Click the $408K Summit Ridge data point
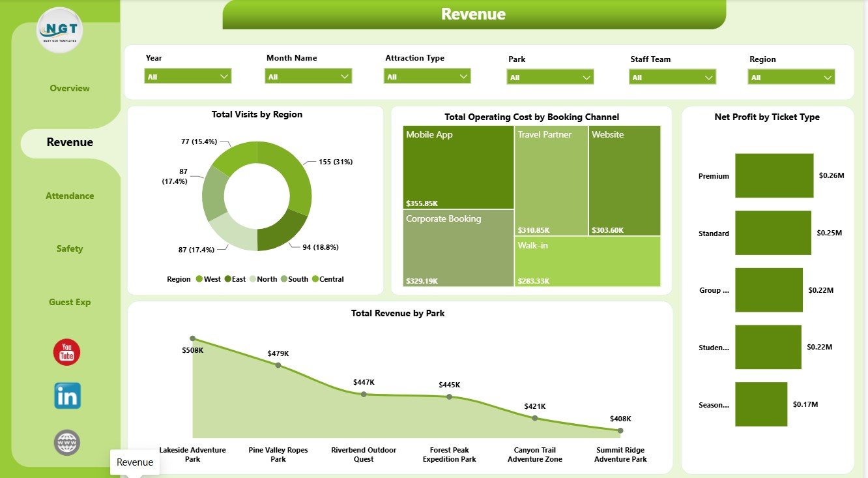 click(x=620, y=430)
